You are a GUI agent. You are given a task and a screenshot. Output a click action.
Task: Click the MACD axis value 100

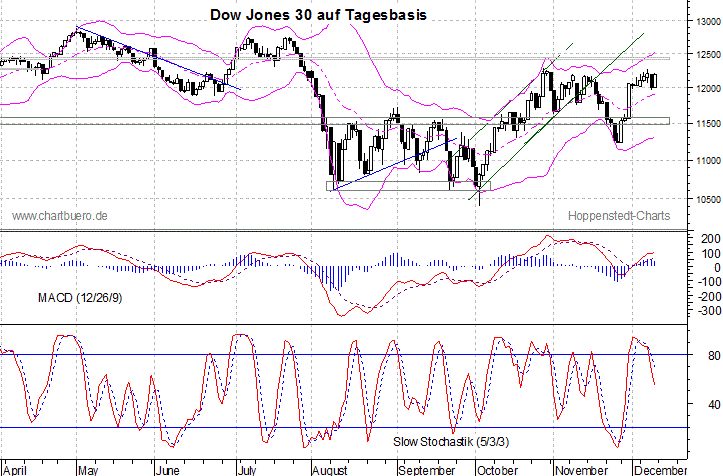711,254
